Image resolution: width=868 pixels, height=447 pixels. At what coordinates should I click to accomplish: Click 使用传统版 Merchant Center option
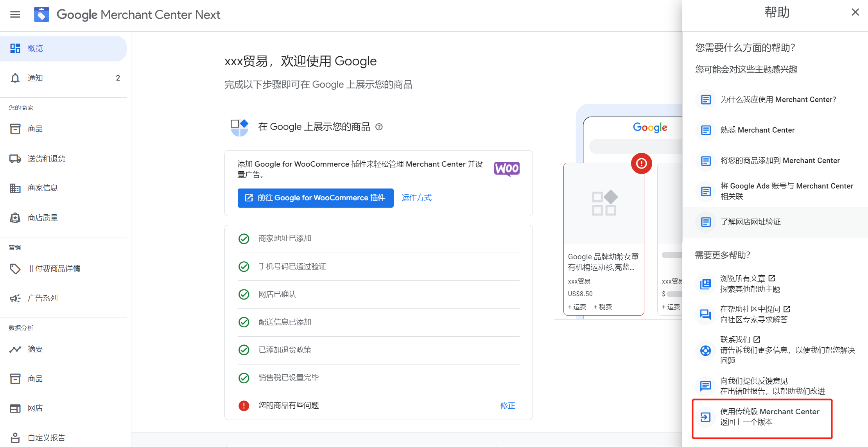click(762, 418)
